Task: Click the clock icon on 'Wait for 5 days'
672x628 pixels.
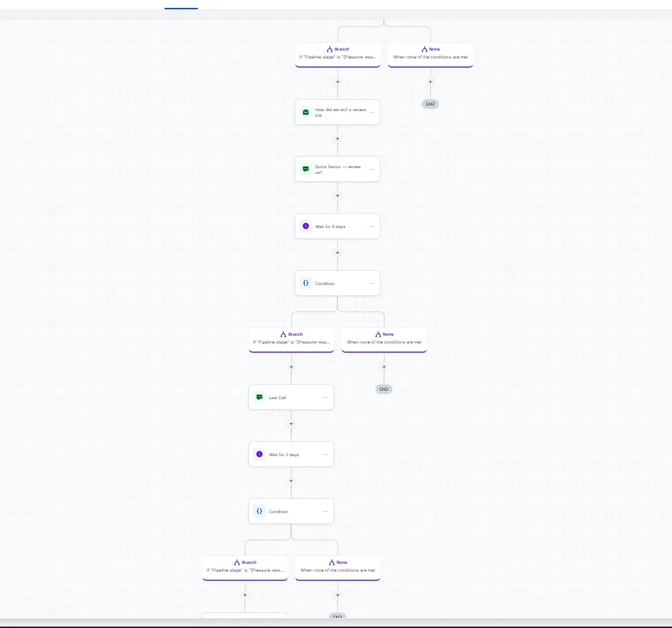Action: [305, 226]
